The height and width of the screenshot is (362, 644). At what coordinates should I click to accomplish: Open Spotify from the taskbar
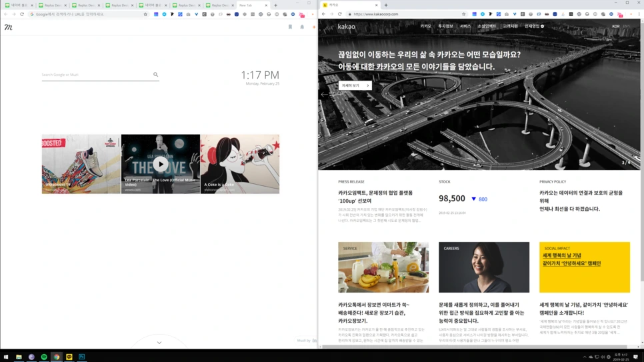click(44, 357)
